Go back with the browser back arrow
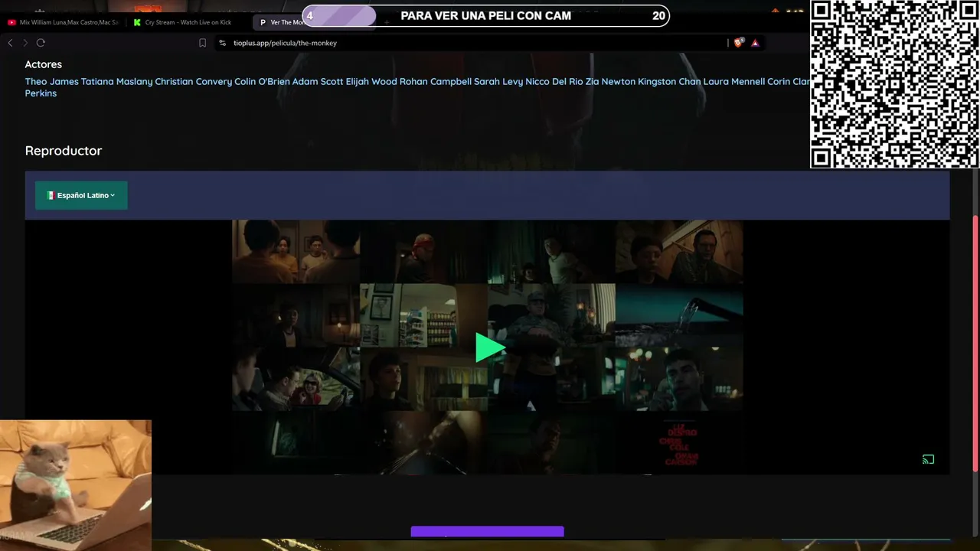 click(10, 43)
